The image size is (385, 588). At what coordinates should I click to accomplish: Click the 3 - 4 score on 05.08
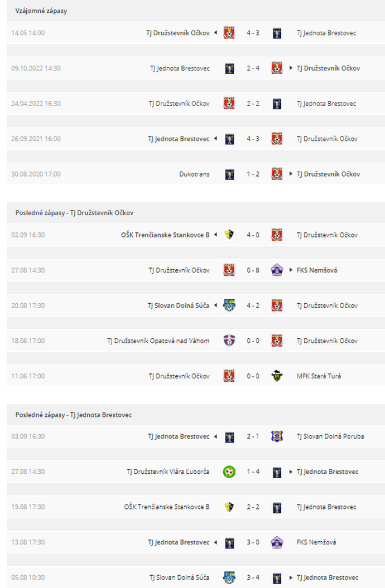tap(253, 577)
